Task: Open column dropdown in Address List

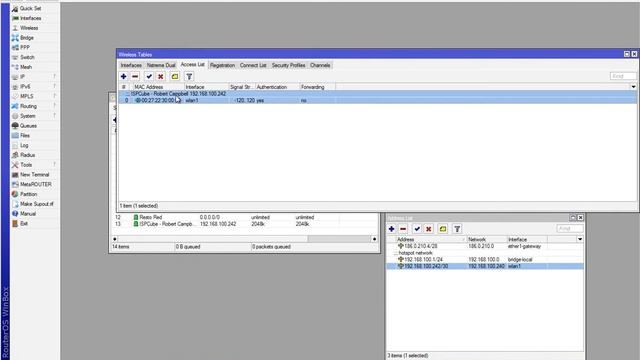Action: [580, 240]
